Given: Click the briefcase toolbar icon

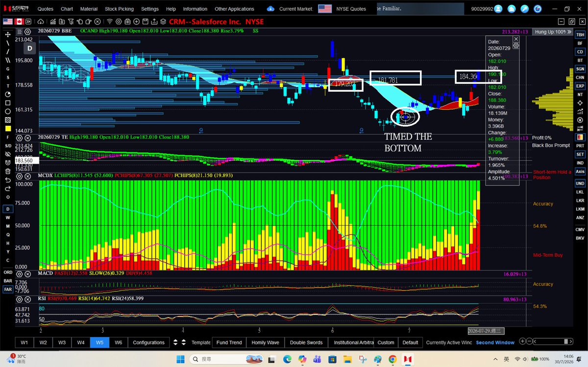Looking at the screenshot, I should point(127,22).
